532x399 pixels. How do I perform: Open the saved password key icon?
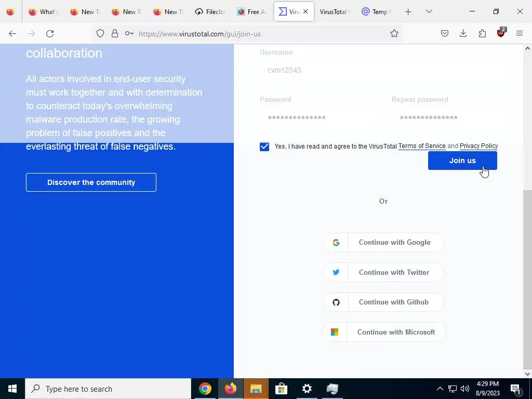[x=129, y=34]
